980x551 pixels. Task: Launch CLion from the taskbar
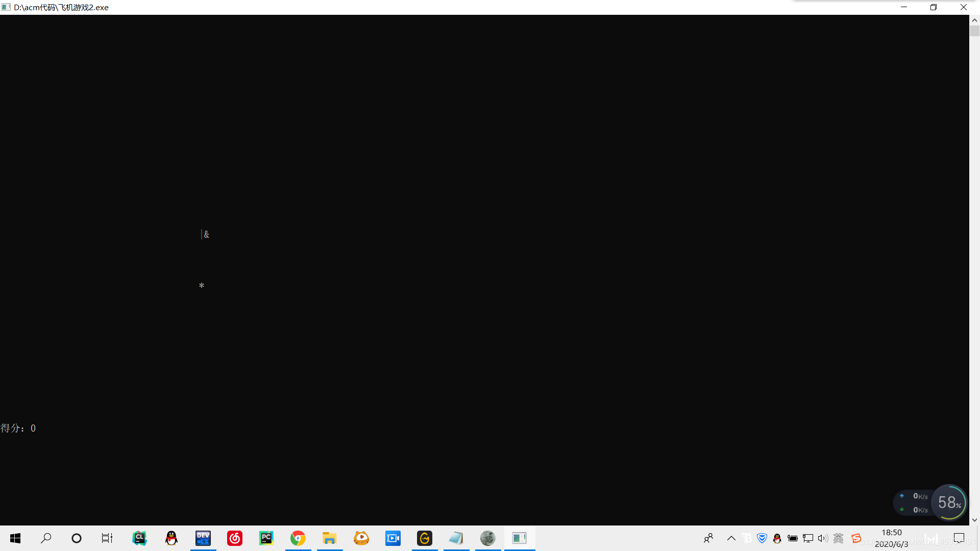139,538
